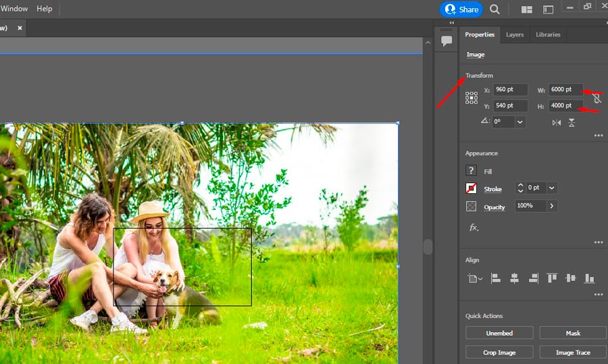Viewport: 608px width, 364px height.
Task: Open the Align To dropdown
Action: pos(475,278)
